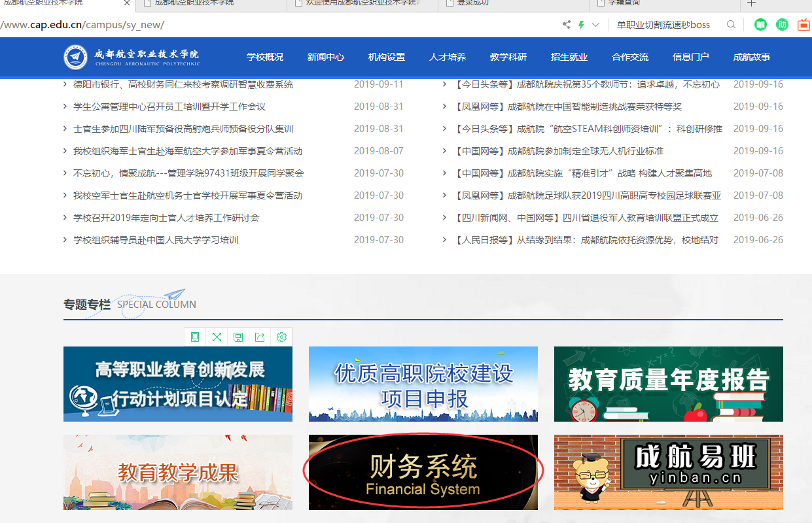
Task: Open media report 成航院“航空STEAM科创师资培训”
Action: coord(588,129)
